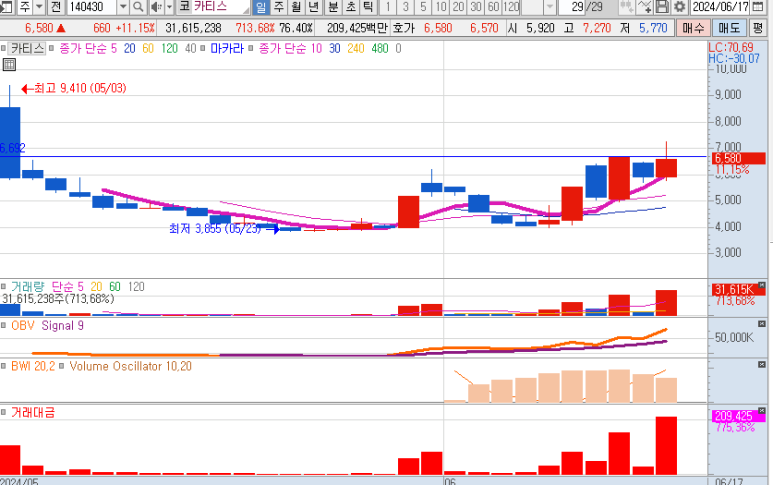This screenshot has width=773, height=485.
Task: Click the magnifier stock search icon
Action: point(139,7)
